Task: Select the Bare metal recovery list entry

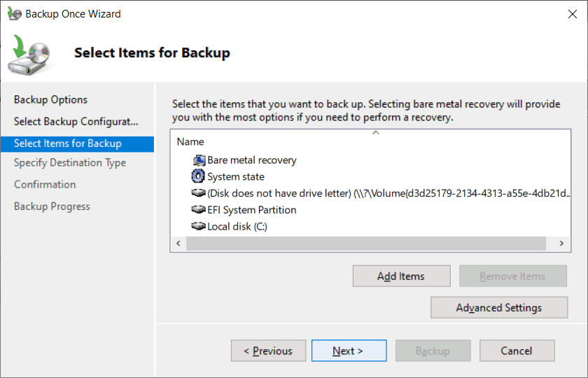Action: pyautogui.click(x=251, y=160)
